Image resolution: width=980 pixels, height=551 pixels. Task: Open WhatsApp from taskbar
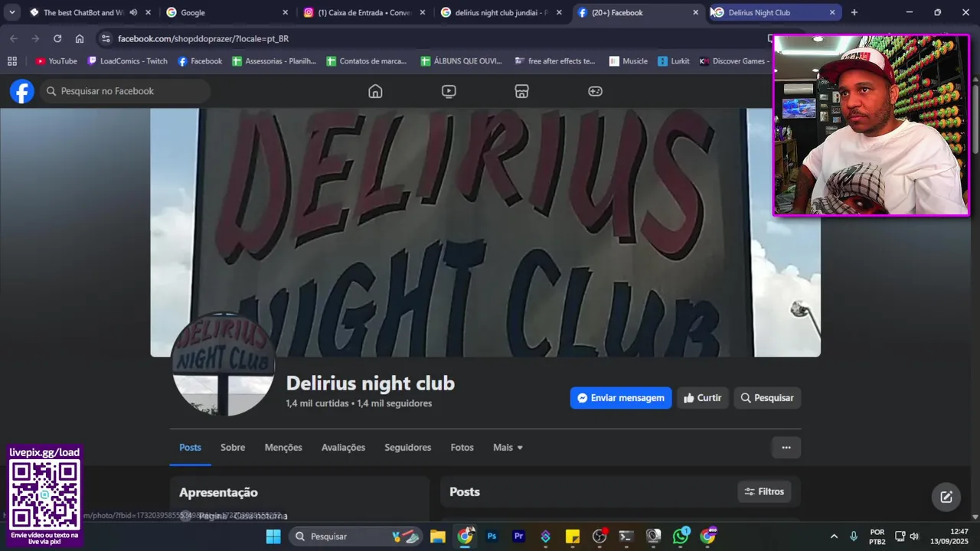[681, 536]
